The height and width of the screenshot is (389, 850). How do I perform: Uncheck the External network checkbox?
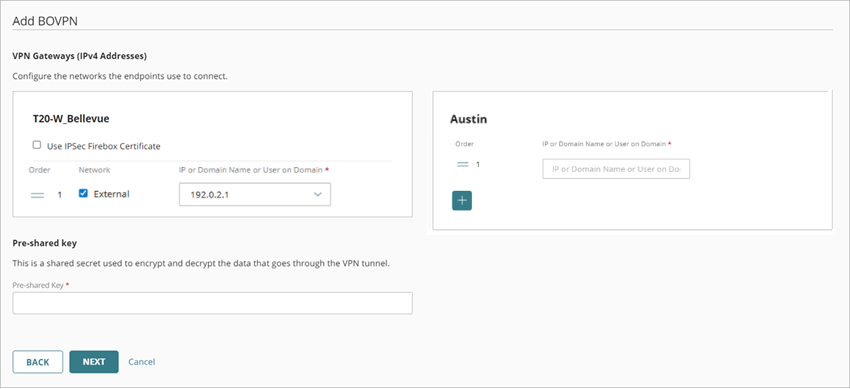pos(83,193)
